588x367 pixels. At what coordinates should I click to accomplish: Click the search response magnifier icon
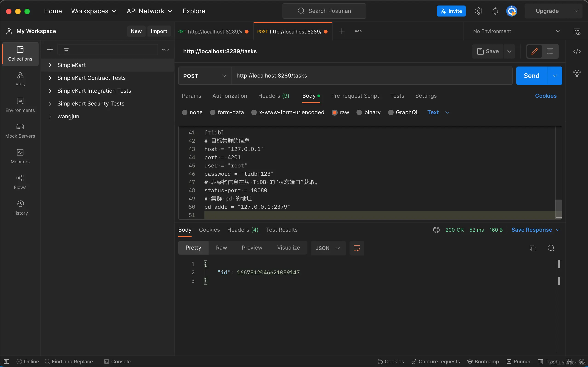(x=551, y=248)
